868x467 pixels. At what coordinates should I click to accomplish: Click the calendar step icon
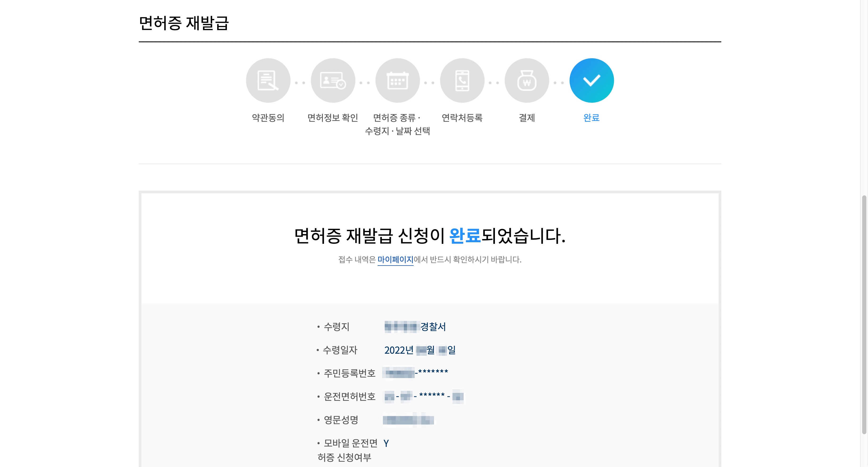pyautogui.click(x=397, y=80)
